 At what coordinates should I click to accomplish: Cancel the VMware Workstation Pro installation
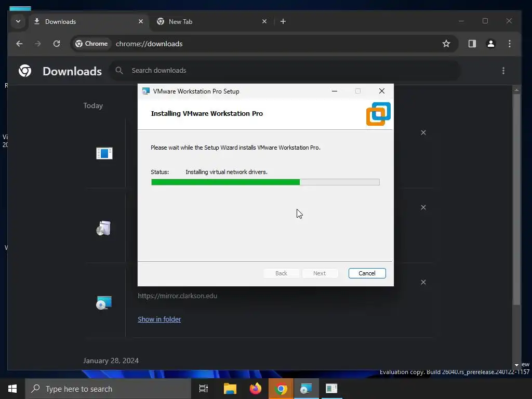click(x=367, y=273)
